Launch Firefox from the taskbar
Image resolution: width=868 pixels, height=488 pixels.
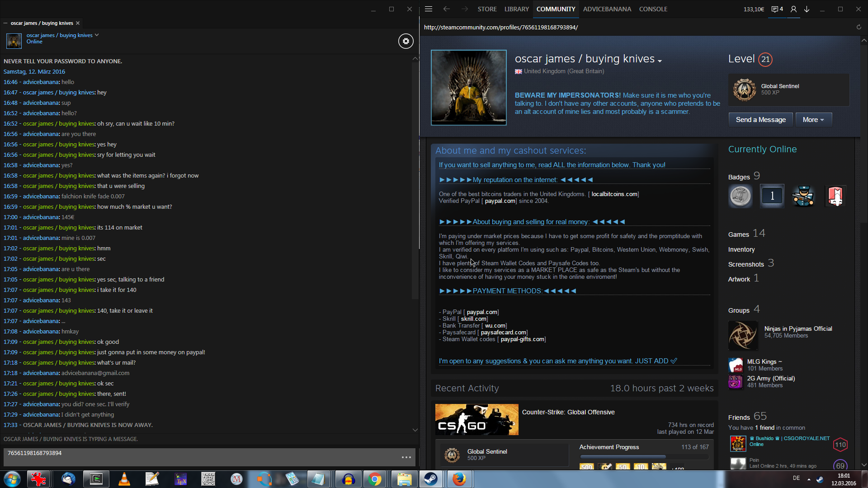[x=459, y=479]
